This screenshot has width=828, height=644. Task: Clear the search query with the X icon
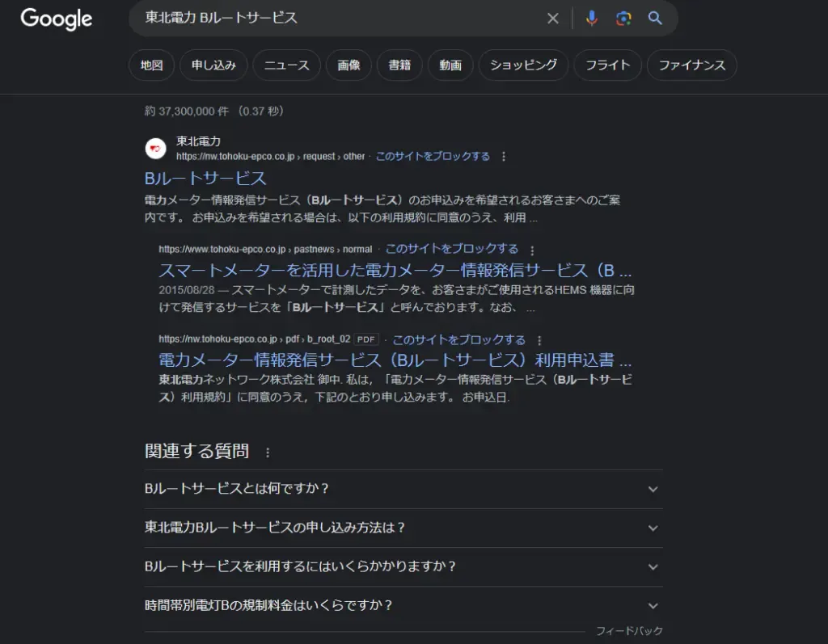tap(552, 18)
